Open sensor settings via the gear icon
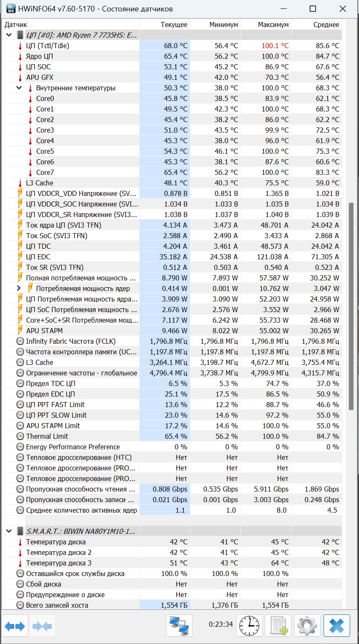This screenshot has width=359, height=644. (x=307, y=625)
